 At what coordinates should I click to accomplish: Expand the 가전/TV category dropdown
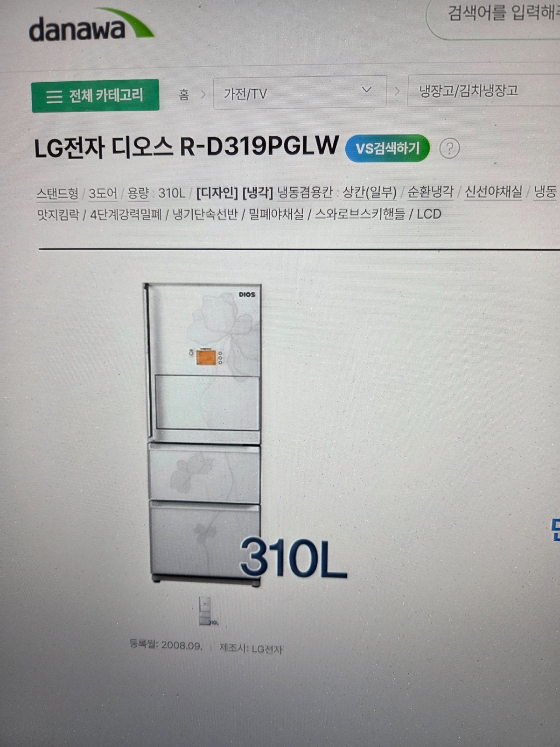[300, 92]
